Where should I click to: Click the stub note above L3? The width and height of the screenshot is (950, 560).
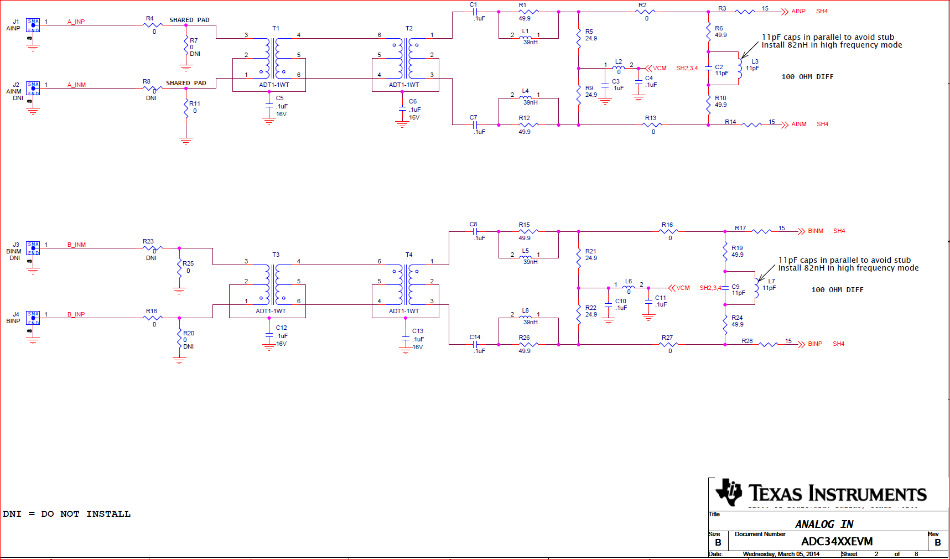tap(832, 41)
